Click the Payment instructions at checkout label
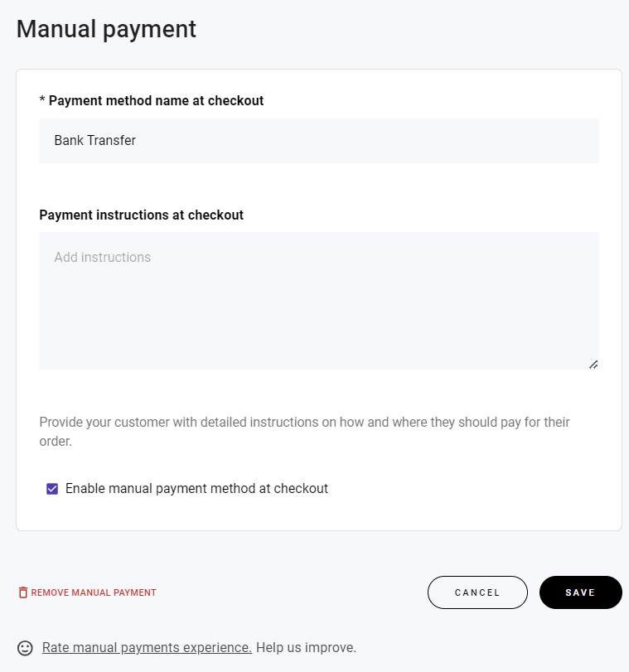This screenshot has width=629, height=672. coord(141,215)
